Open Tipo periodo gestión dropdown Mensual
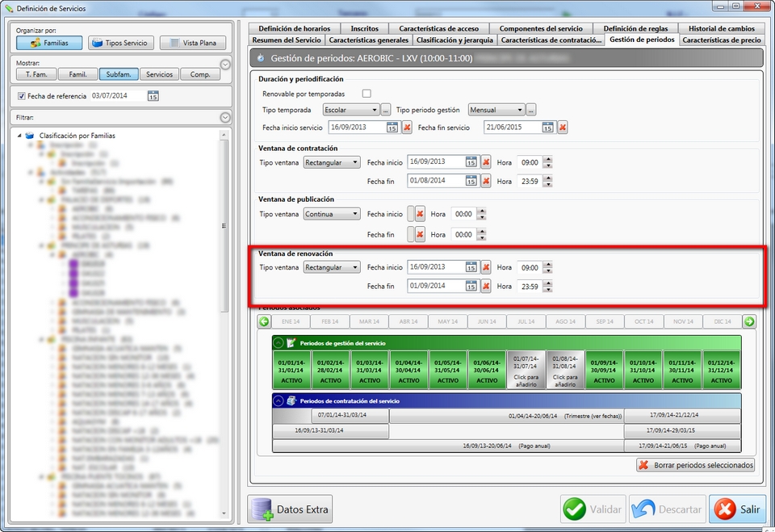 (496, 110)
